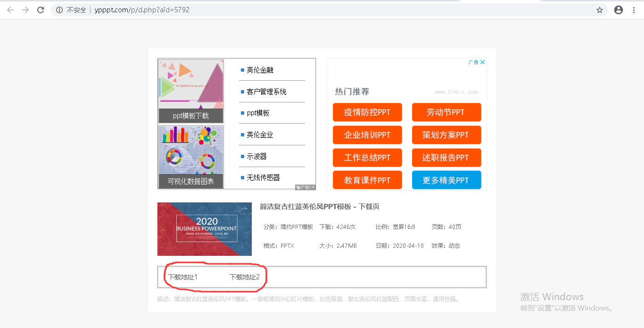Click the 述职报告PPT button

coord(446,158)
